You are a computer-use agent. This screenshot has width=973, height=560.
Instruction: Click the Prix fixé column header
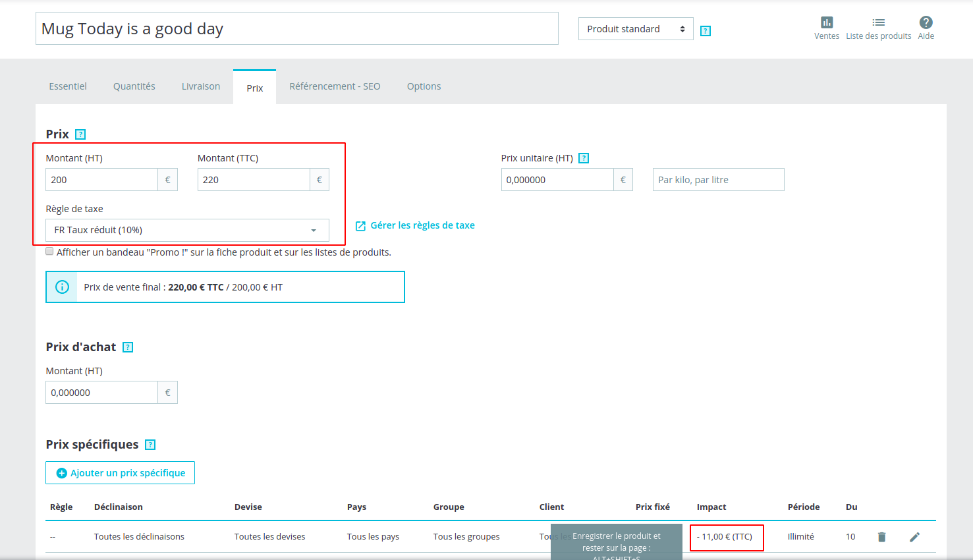[653, 507]
